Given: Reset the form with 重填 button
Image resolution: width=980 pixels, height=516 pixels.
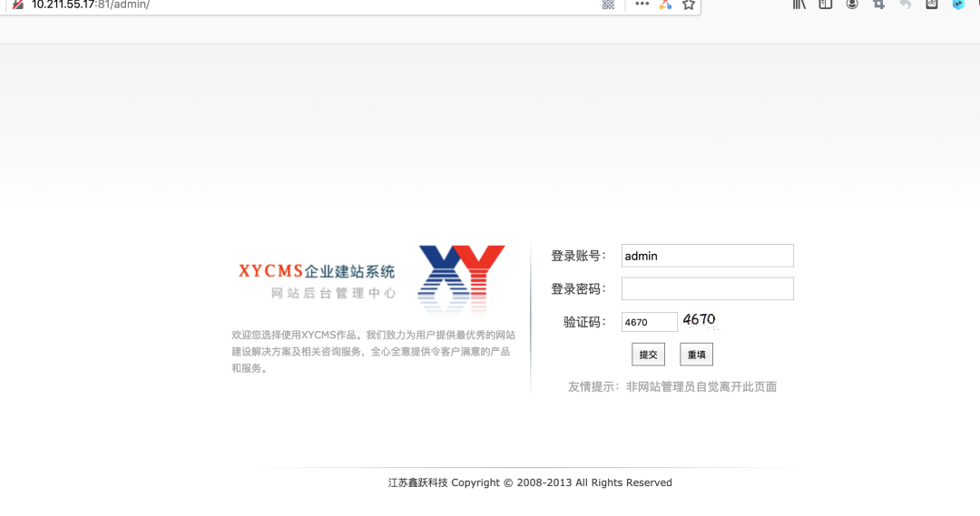Looking at the screenshot, I should click(696, 355).
